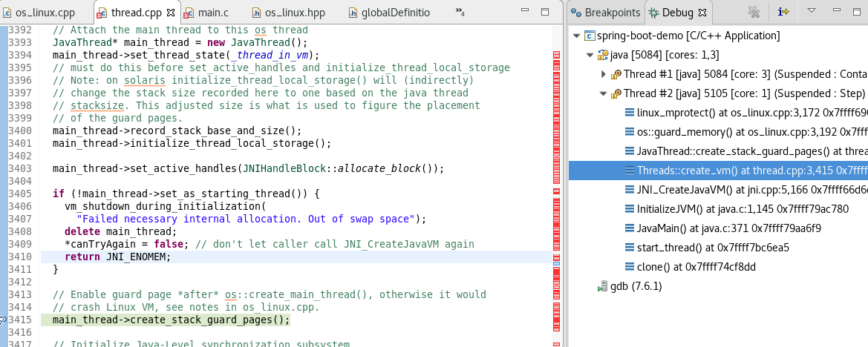Select the gdb (7.6.1) entry
The height and width of the screenshot is (347, 868).
pyautogui.click(x=636, y=285)
